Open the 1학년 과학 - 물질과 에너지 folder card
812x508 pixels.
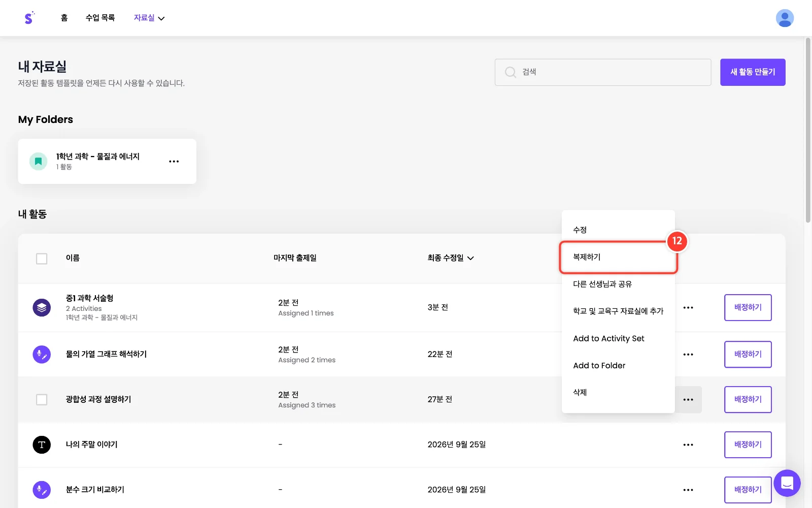pyautogui.click(x=107, y=162)
